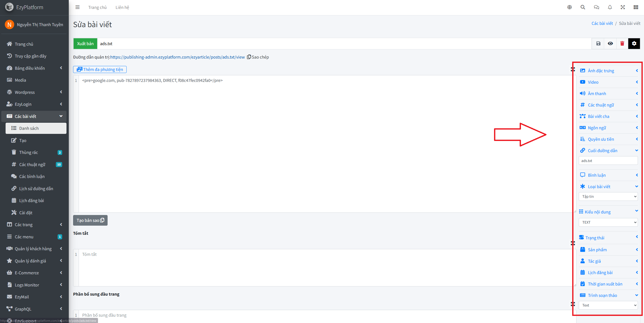The image size is (644, 323).
Task: Open Các thuật ngữ in sidebar
Action: click(x=36, y=165)
